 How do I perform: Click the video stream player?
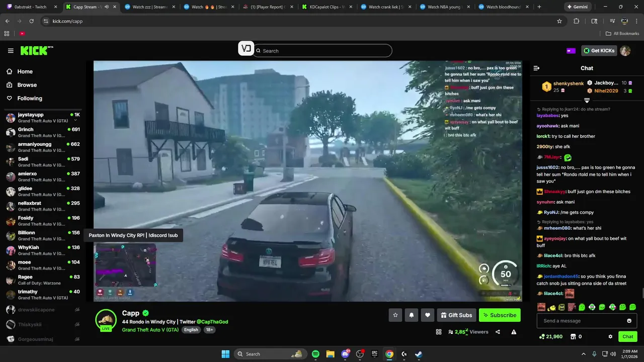[x=307, y=181]
